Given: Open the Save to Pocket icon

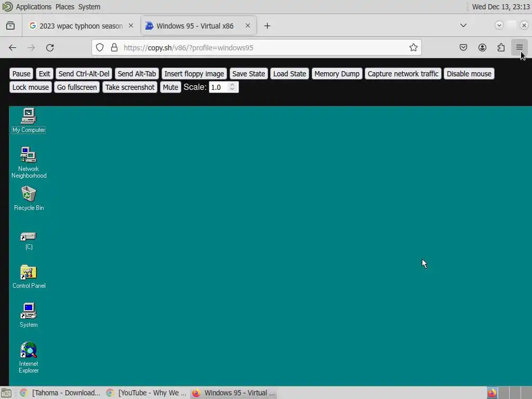Looking at the screenshot, I should pyautogui.click(x=463, y=47).
